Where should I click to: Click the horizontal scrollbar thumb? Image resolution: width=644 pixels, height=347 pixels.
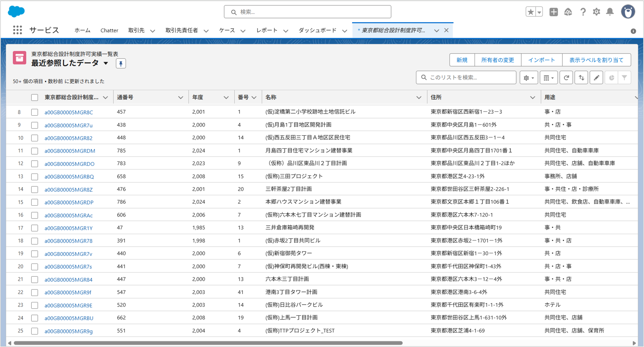click(x=208, y=343)
